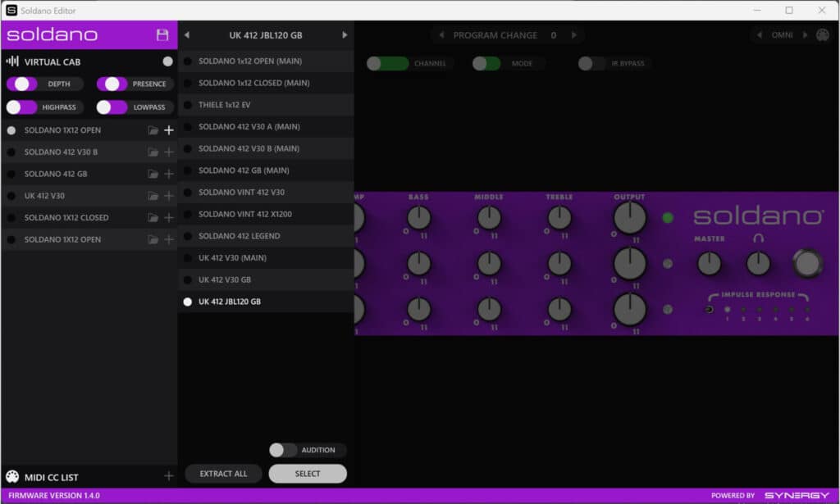This screenshot has width=840, height=504.
Task: Open folder icon for SOLDANO 1X12 CLOSED slot
Action: point(153,218)
